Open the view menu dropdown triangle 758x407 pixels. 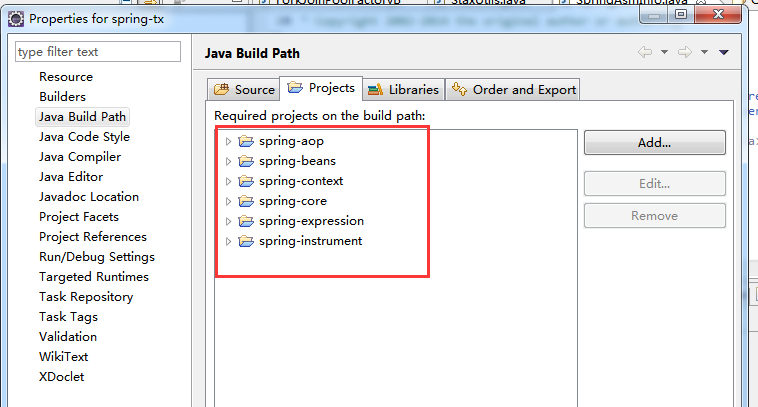pos(724,52)
